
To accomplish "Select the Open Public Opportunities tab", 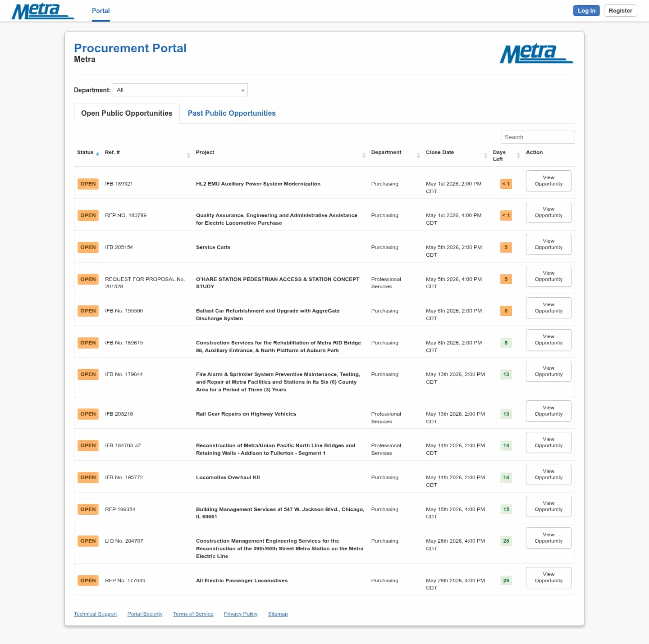I will (127, 113).
